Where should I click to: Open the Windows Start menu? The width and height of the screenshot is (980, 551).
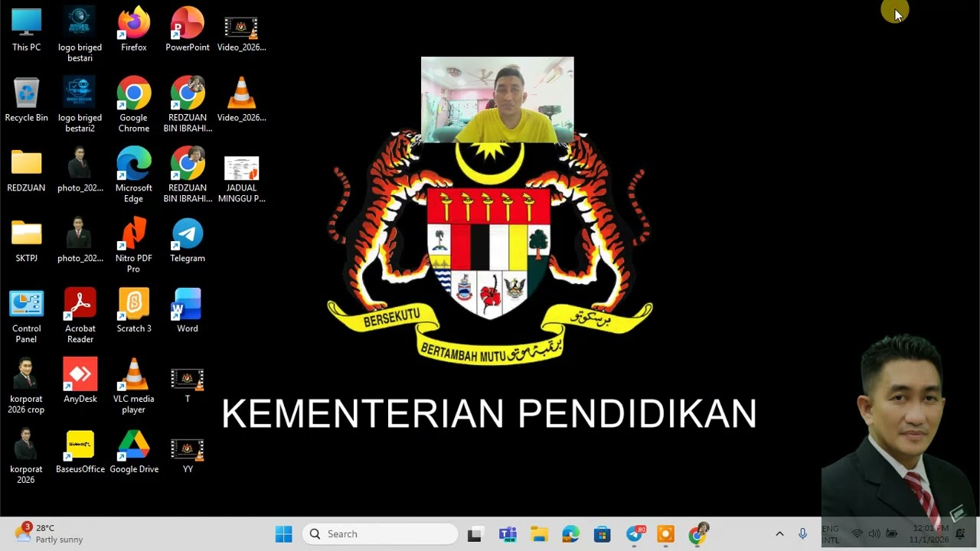[283, 534]
